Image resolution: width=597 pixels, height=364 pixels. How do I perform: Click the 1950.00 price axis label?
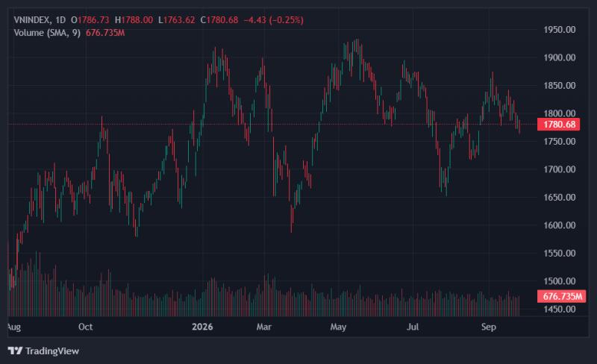point(559,30)
